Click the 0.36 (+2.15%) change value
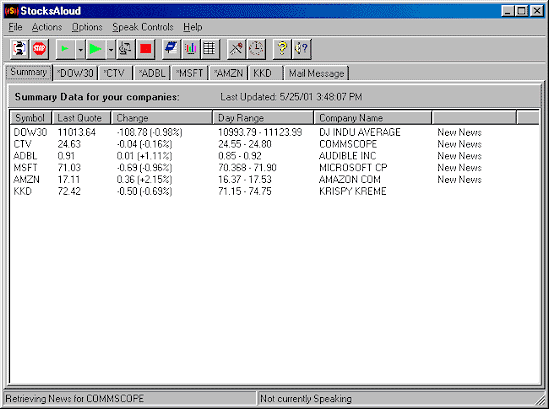 [145, 180]
